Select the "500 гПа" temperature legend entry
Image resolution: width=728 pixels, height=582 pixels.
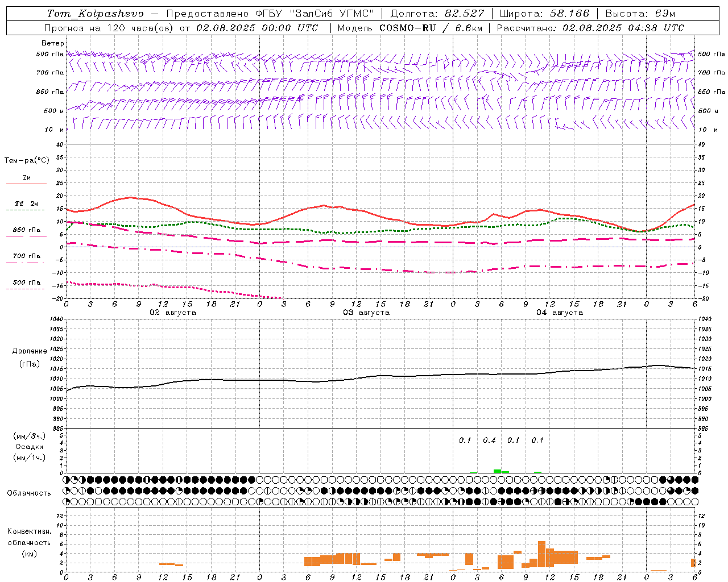click(x=26, y=282)
